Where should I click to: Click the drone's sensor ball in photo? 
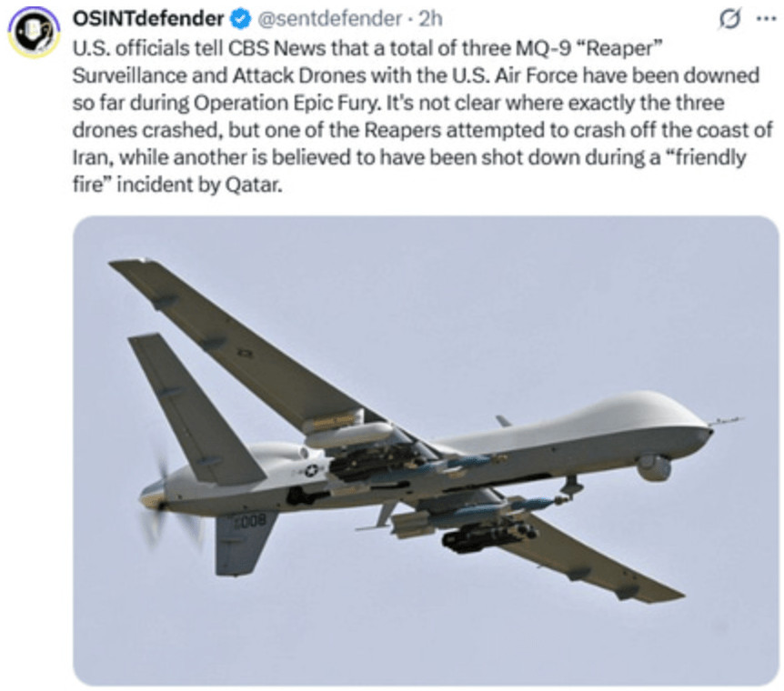[654, 468]
